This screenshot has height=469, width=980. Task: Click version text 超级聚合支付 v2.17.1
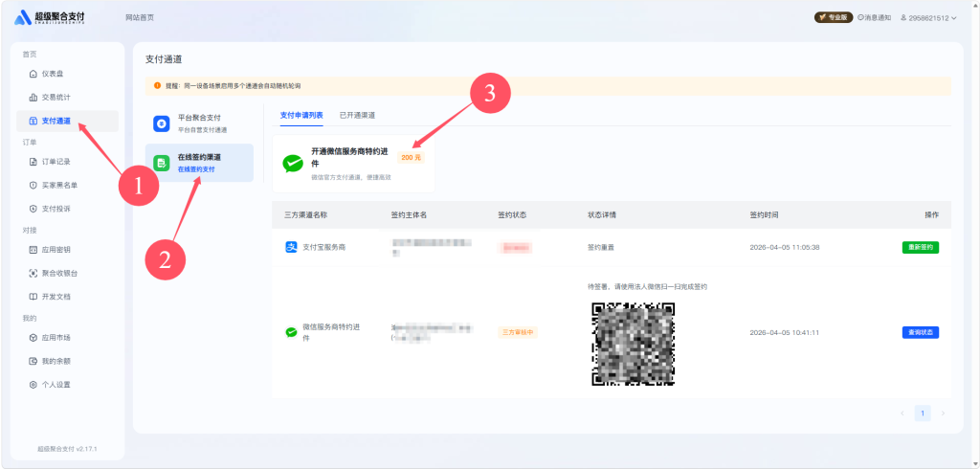[67, 449]
